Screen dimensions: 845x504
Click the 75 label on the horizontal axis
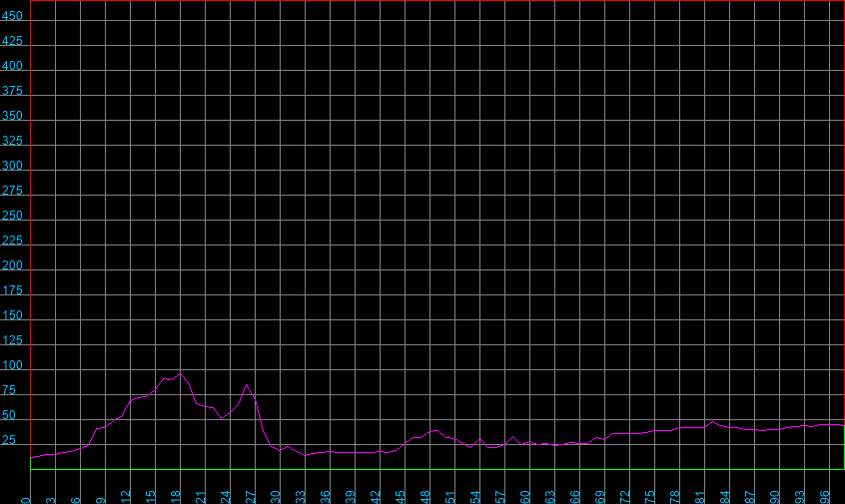tap(650, 497)
